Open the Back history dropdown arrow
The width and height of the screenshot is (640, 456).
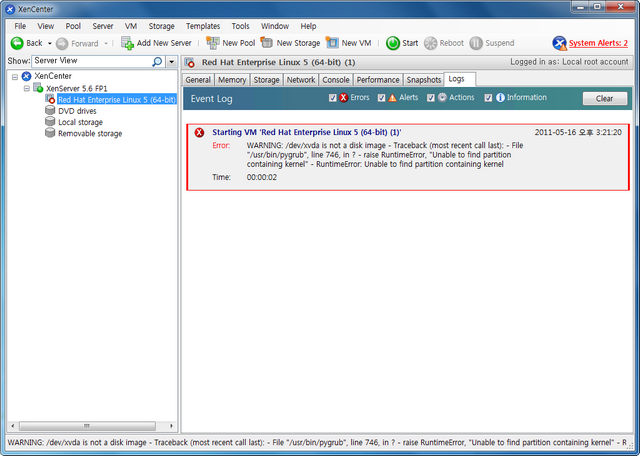click(x=49, y=43)
